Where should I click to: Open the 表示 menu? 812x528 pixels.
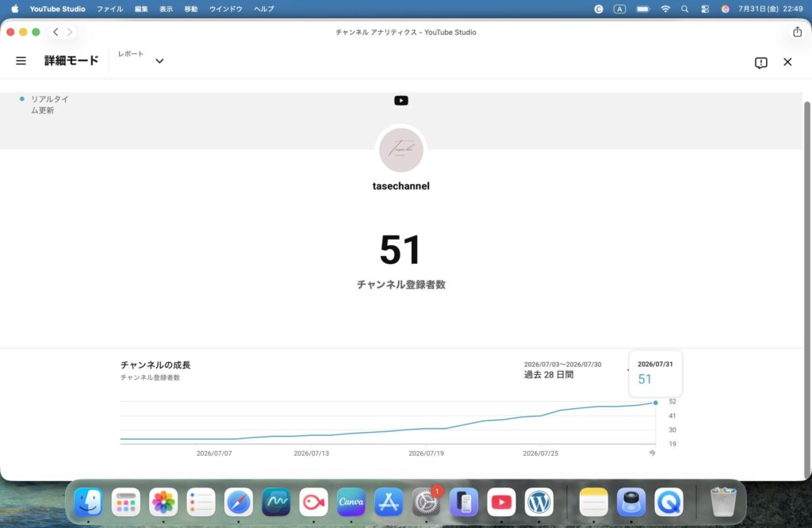tap(167, 9)
